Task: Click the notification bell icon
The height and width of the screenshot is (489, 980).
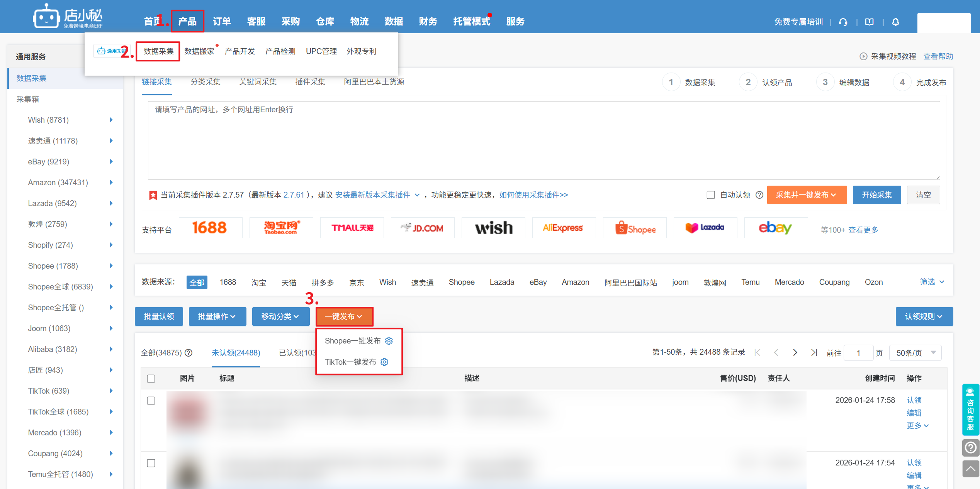Action: (895, 22)
